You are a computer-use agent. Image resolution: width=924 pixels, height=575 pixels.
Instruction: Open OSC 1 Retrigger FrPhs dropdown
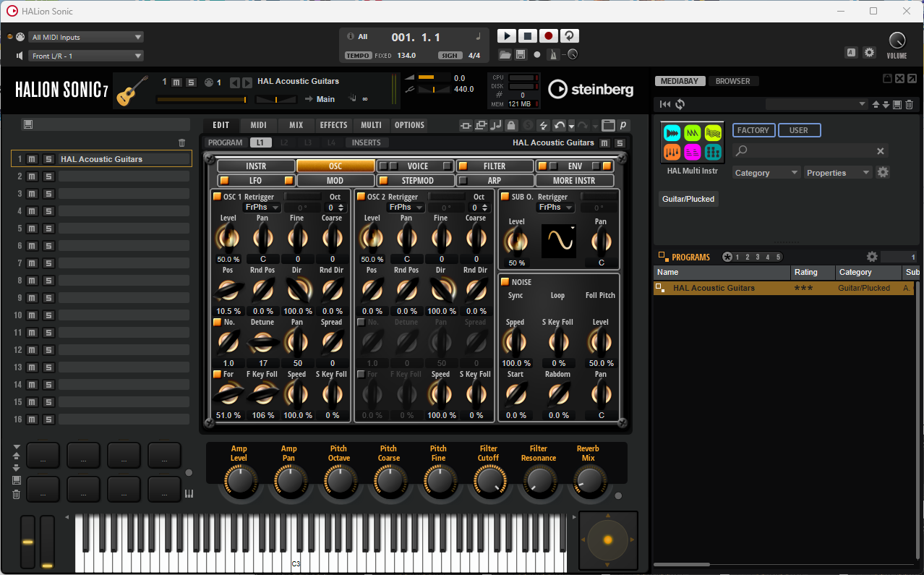pyautogui.click(x=262, y=207)
